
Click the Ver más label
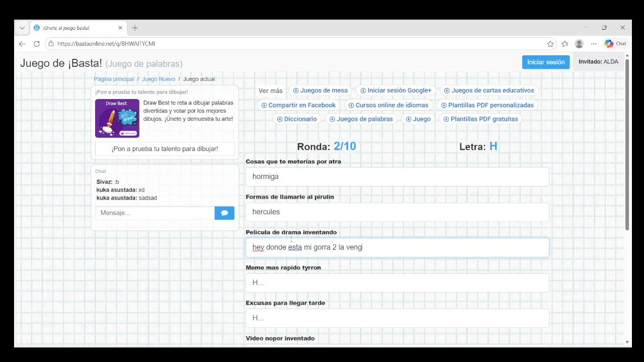coord(271,91)
